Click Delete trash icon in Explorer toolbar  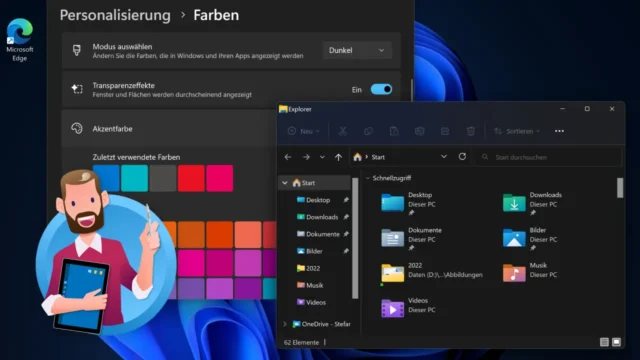471,131
